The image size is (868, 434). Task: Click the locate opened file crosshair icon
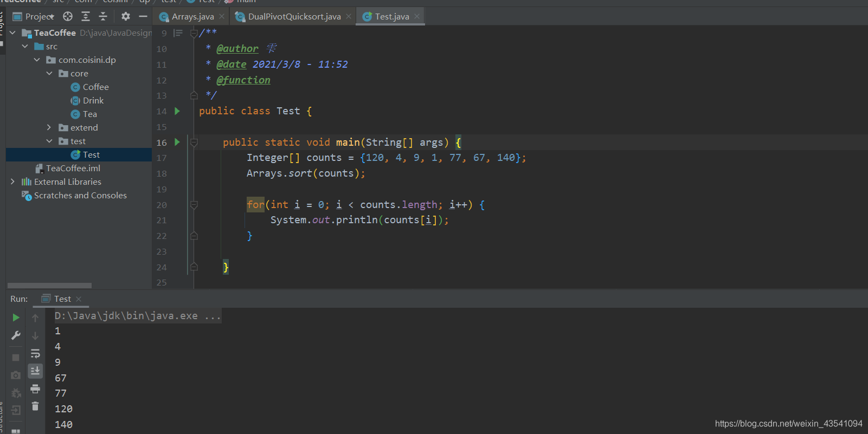[68, 16]
